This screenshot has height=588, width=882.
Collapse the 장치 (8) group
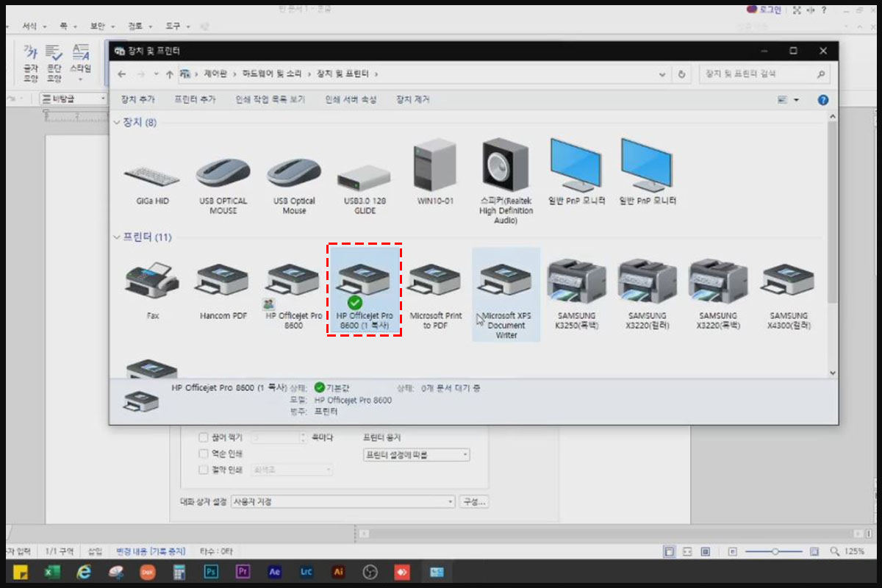tap(116, 123)
